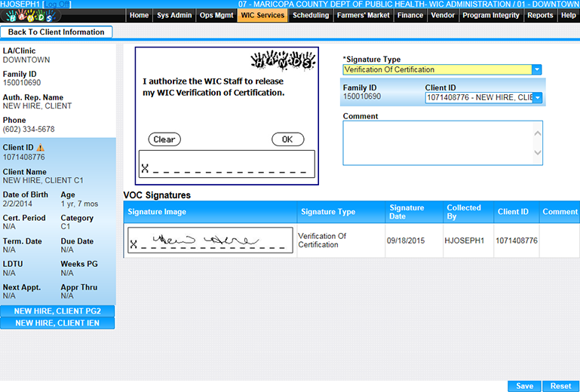Click the Reset button

(560, 386)
